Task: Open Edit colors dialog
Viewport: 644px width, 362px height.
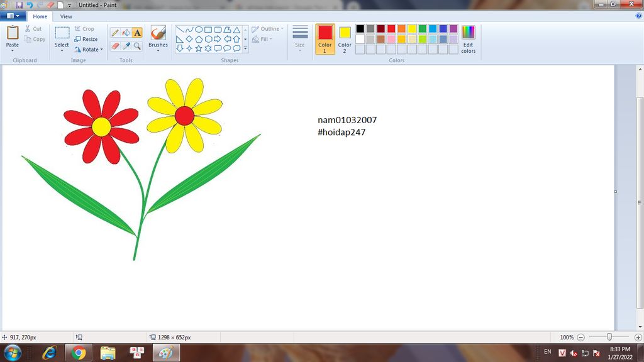Action: (x=468, y=39)
